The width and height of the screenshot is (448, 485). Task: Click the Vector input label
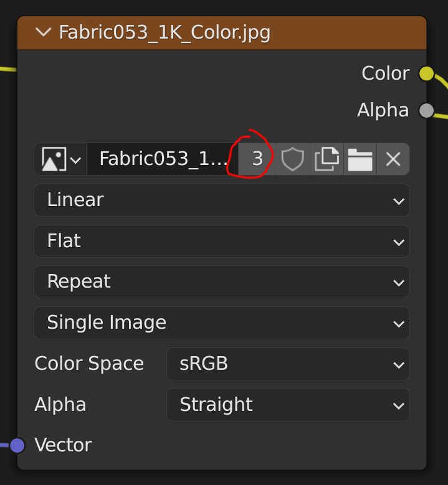(63, 445)
